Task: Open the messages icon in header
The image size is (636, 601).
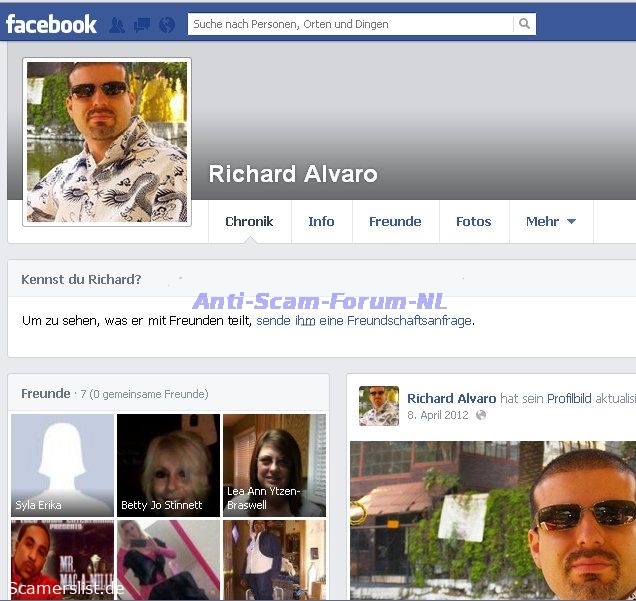Action: (142, 25)
